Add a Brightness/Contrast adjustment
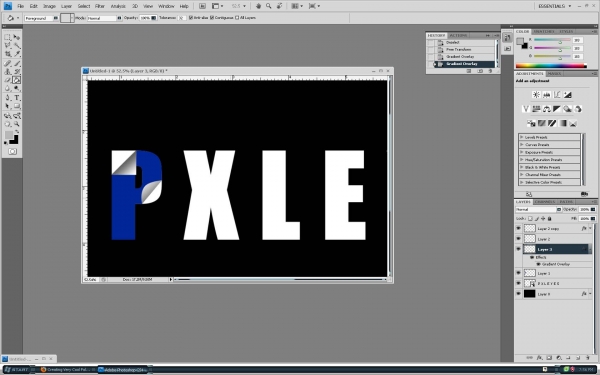 (x=536, y=95)
